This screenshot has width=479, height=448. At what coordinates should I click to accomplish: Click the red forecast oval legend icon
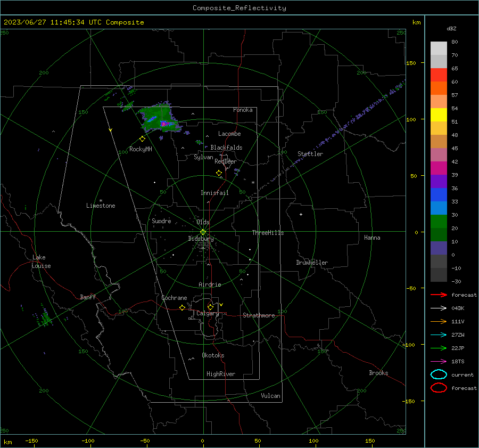439,388
